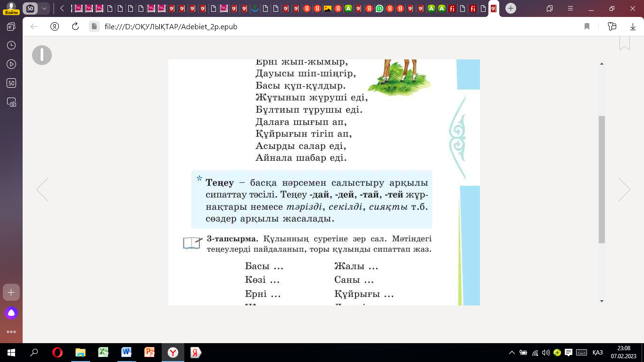This screenshot has height=362, width=644.
Task: Click the foal illustration on the grass
Action: point(399,77)
